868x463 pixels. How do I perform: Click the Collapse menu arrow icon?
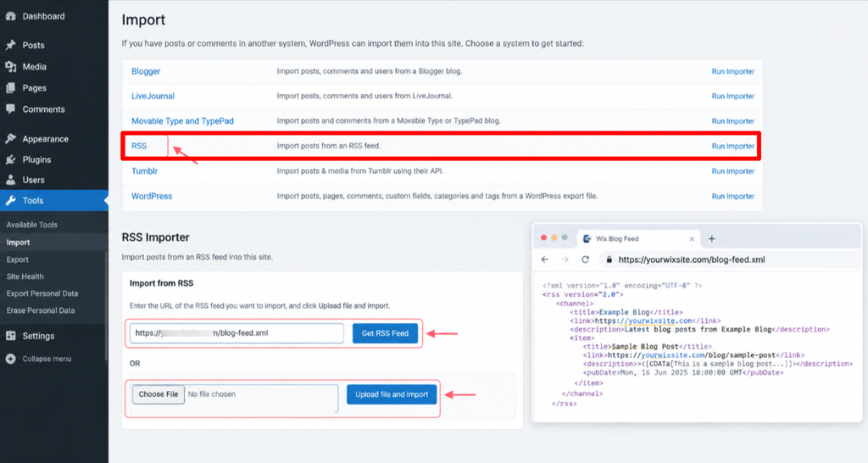(10, 359)
